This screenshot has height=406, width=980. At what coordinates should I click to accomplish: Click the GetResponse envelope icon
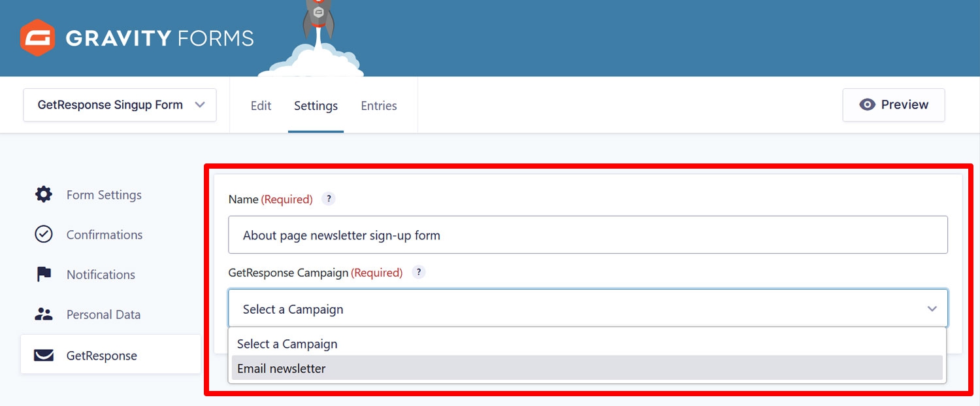point(43,355)
